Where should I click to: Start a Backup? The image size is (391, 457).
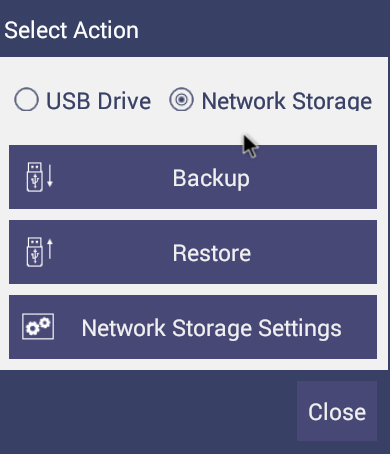(193, 177)
